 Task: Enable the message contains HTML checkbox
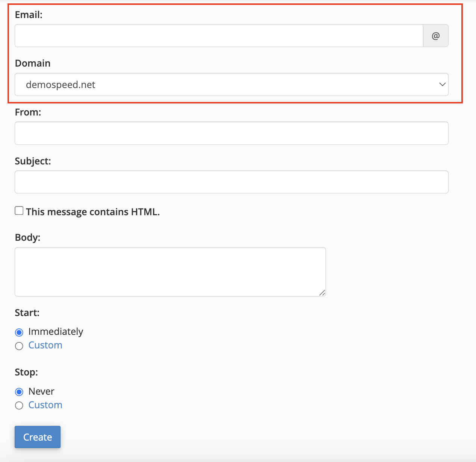click(19, 211)
